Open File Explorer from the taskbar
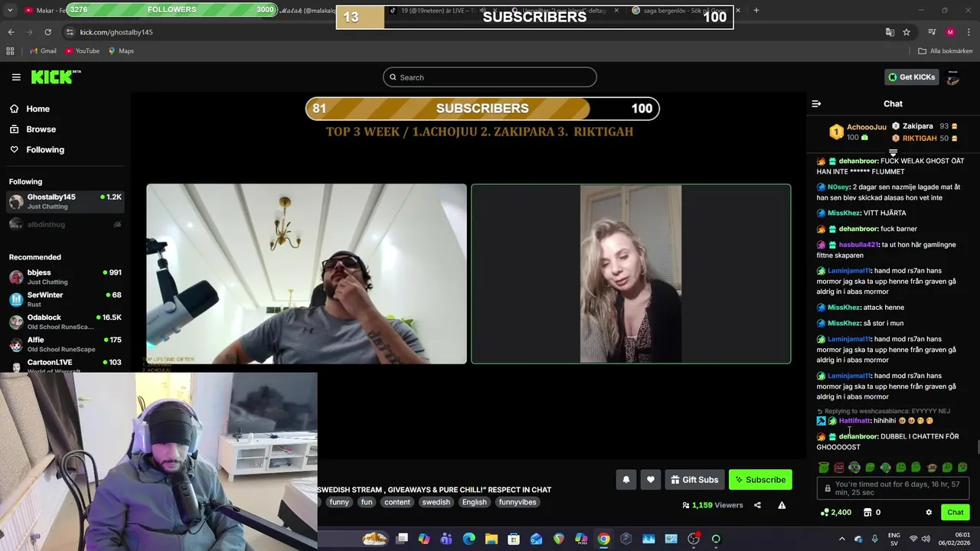980x551 pixels. [492, 539]
